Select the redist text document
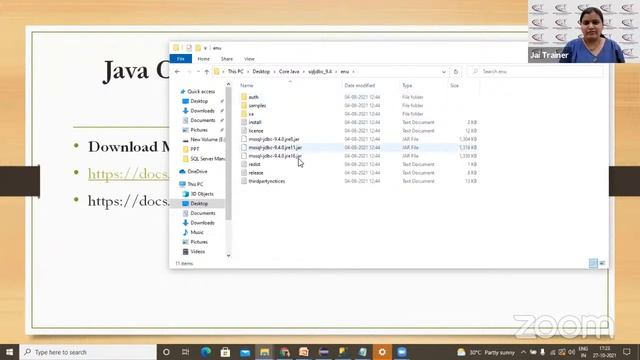Screen dimensions: 640x360 pos(254,164)
